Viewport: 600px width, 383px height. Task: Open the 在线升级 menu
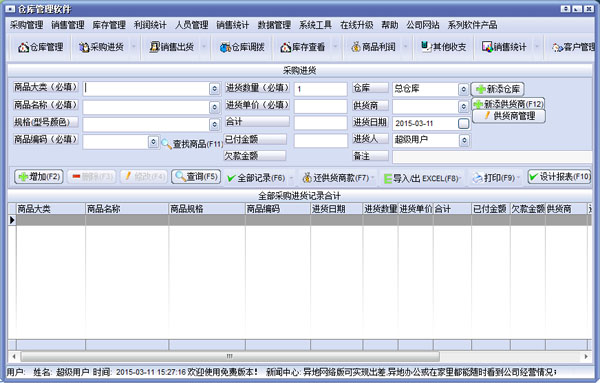click(357, 25)
